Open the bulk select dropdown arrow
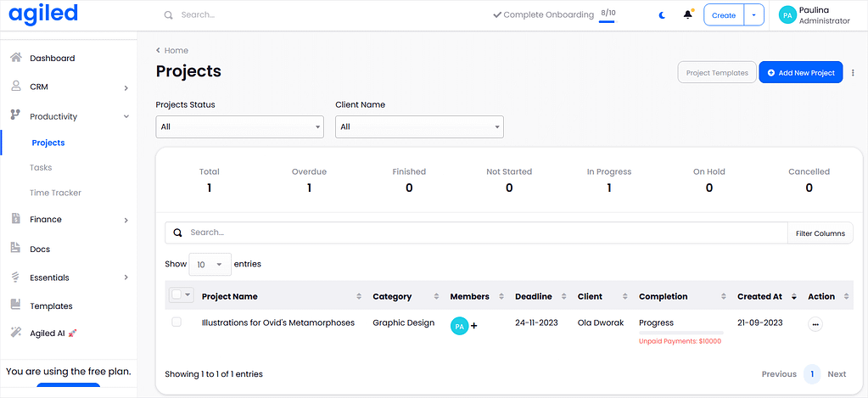868x398 pixels. click(188, 295)
